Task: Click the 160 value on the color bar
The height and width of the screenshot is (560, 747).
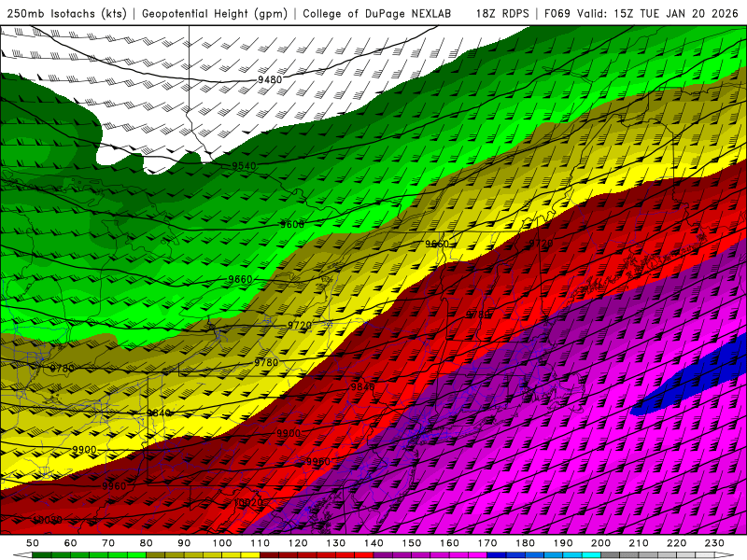Action: coord(449,543)
